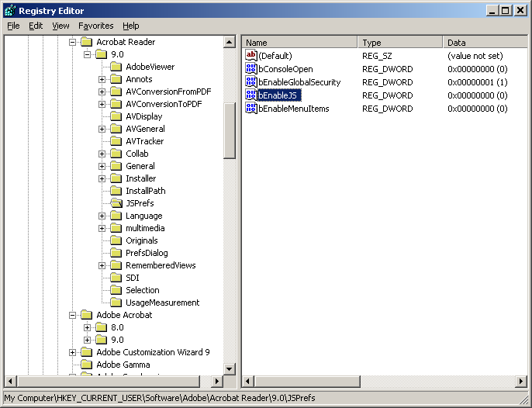
Task: Click the SDI folder icon
Action: click(116, 278)
